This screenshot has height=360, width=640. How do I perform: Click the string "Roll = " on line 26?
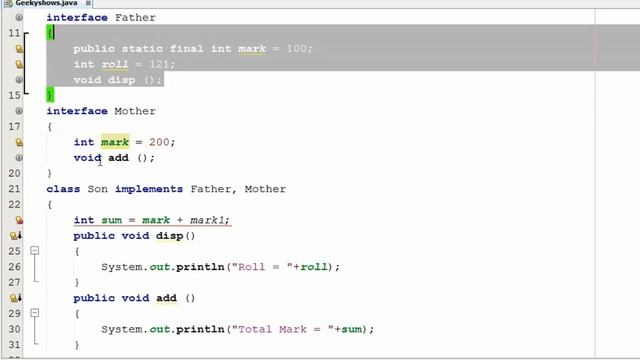click(x=262, y=267)
